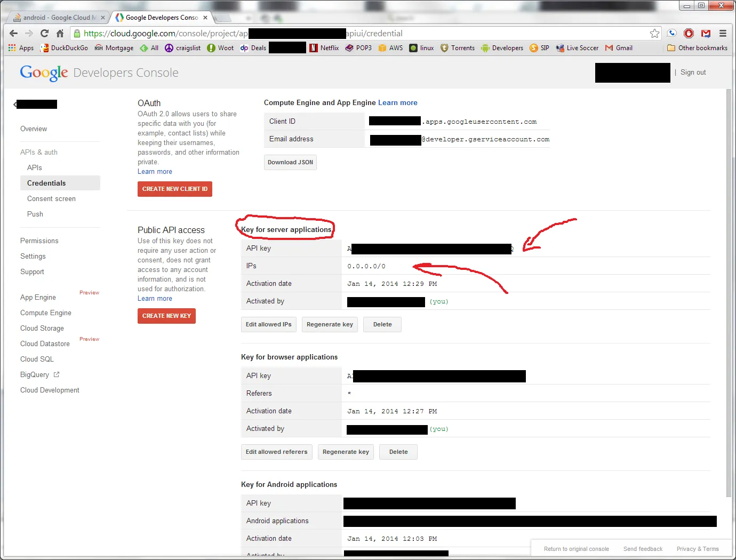Open Apps bookmark shortcut
736x560 pixels.
click(x=21, y=48)
